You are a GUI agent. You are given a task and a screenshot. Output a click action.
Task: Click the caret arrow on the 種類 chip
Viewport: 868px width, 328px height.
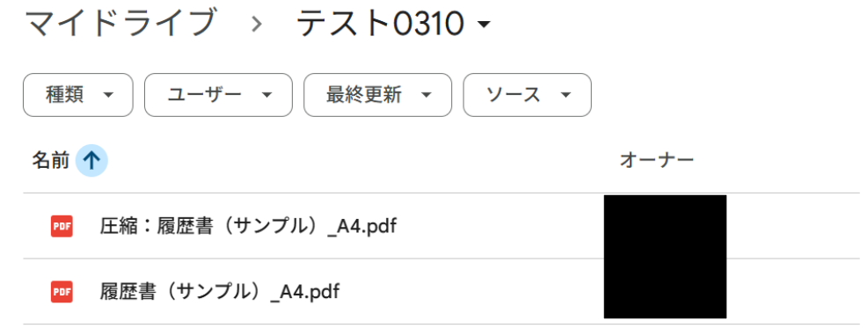tap(108, 95)
